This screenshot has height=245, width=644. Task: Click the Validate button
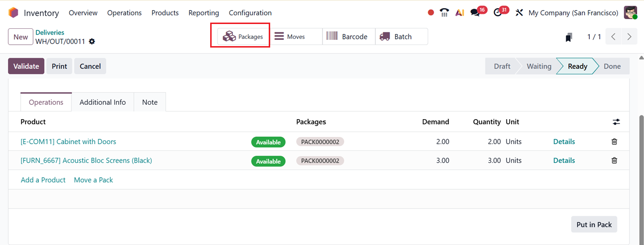pos(26,66)
